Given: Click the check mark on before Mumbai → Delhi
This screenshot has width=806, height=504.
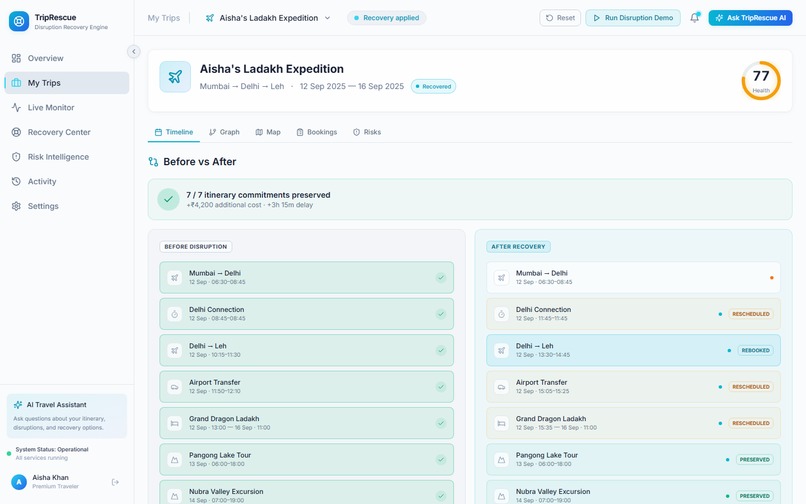Looking at the screenshot, I should click(441, 278).
